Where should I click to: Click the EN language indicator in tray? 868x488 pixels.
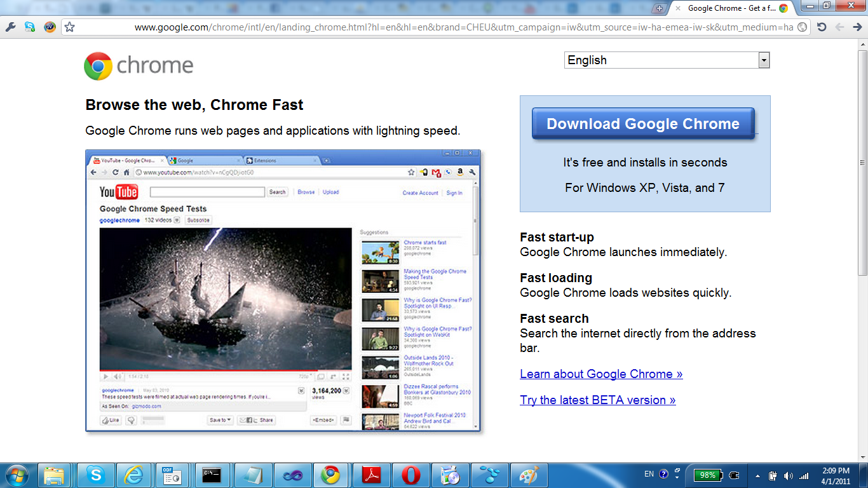[649, 474]
